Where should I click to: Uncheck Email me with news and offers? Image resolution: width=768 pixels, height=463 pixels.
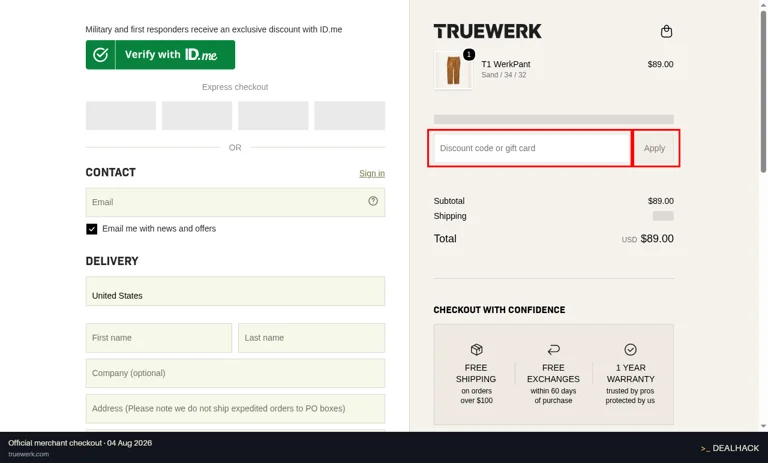(x=92, y=229)
